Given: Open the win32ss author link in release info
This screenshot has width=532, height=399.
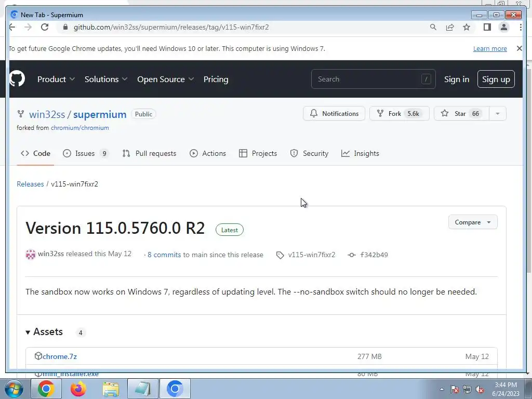Looking at the screenshot, I should pos(51,254).
